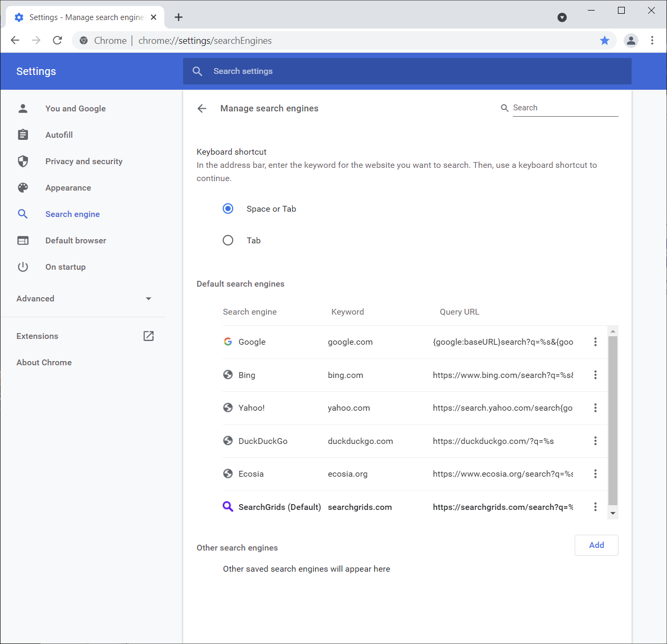Click the keyword bing.com
Screen dimensions: 667x644
click(x=346, y=375)
